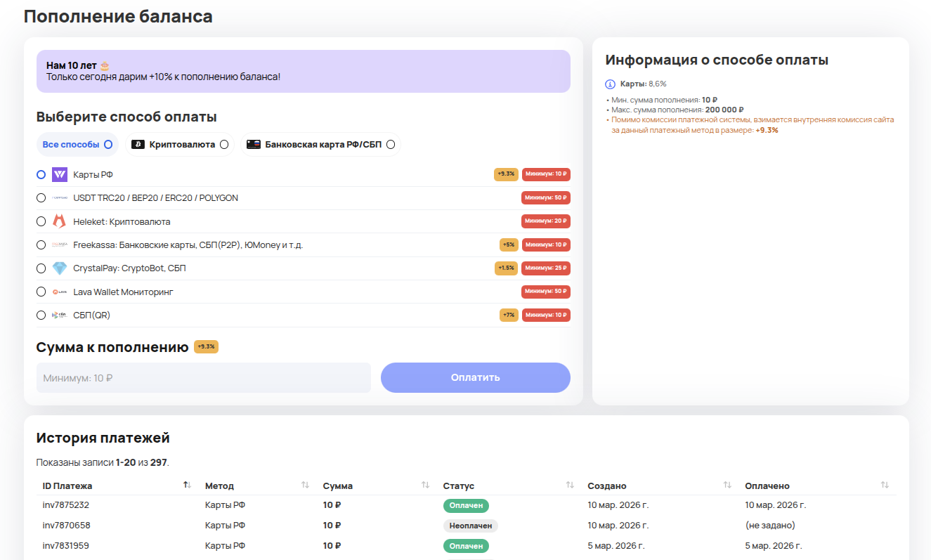The width and height of the screenshot is (931, 560).
Task: Click the Heleket fox logo icon
Action: tap(60, 221)
